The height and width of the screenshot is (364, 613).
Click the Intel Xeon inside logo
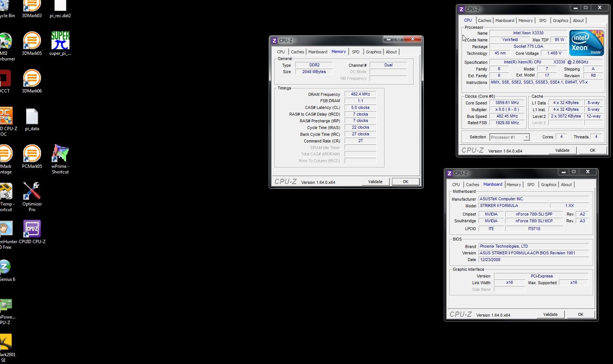[586, 43]
